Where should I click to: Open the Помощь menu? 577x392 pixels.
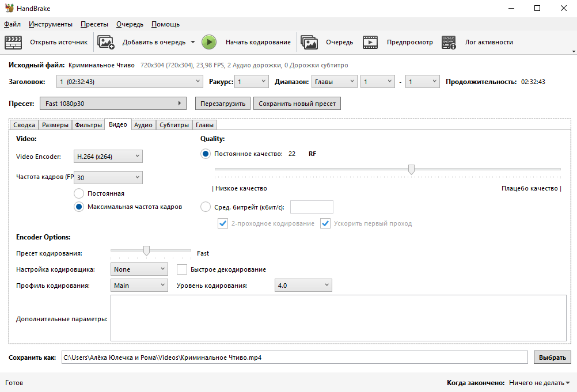coord(165,24)
